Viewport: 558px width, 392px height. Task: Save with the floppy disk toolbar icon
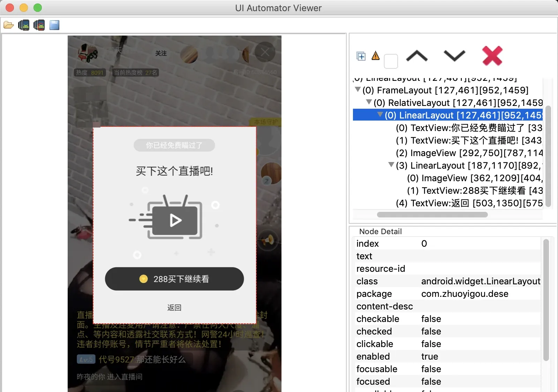click(54, 25)
